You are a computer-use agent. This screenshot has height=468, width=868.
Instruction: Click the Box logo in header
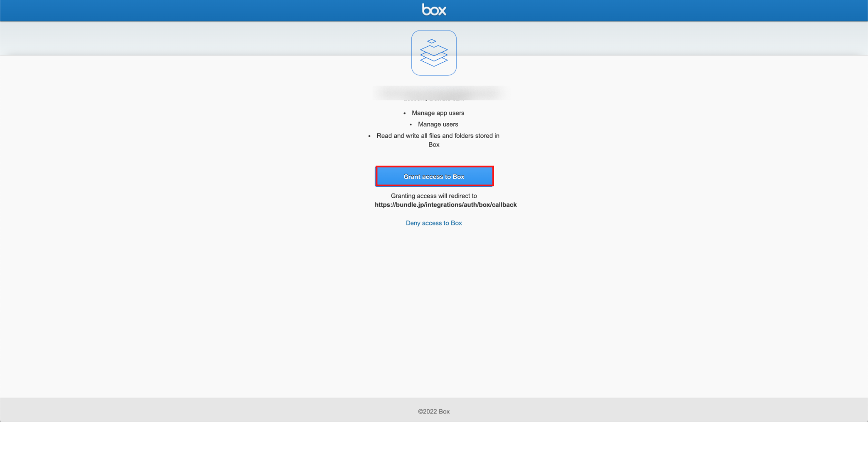(434, 10)
